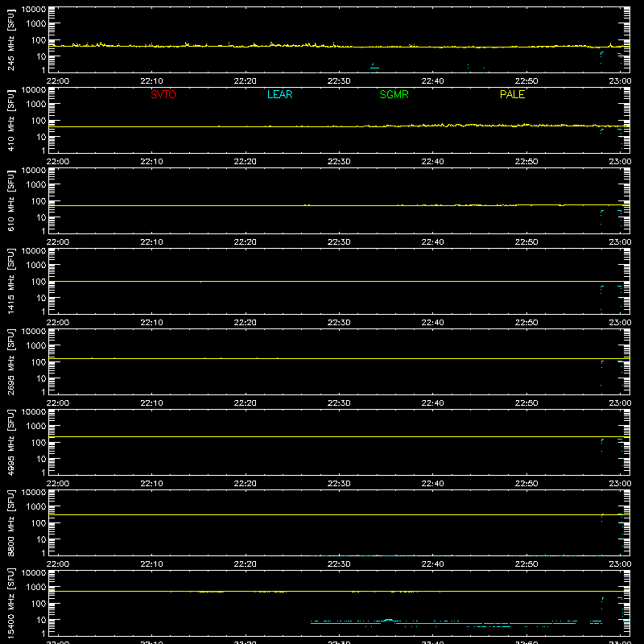Click 22:00 time label under 8800 MHz panel
Screen dimensions: 644x644
pos(58,564)
